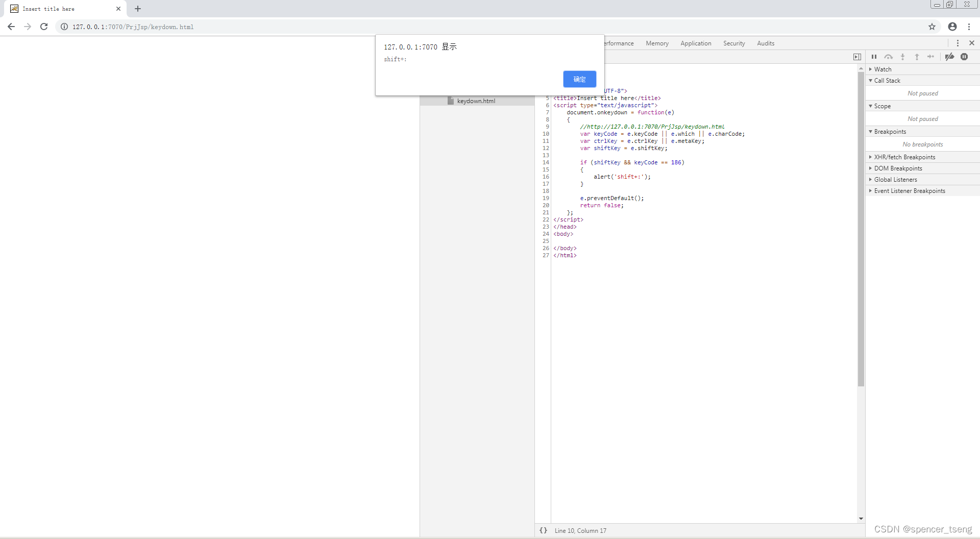Bookmark this page with the star
The image size is (980, 539).
click(932, 27)
